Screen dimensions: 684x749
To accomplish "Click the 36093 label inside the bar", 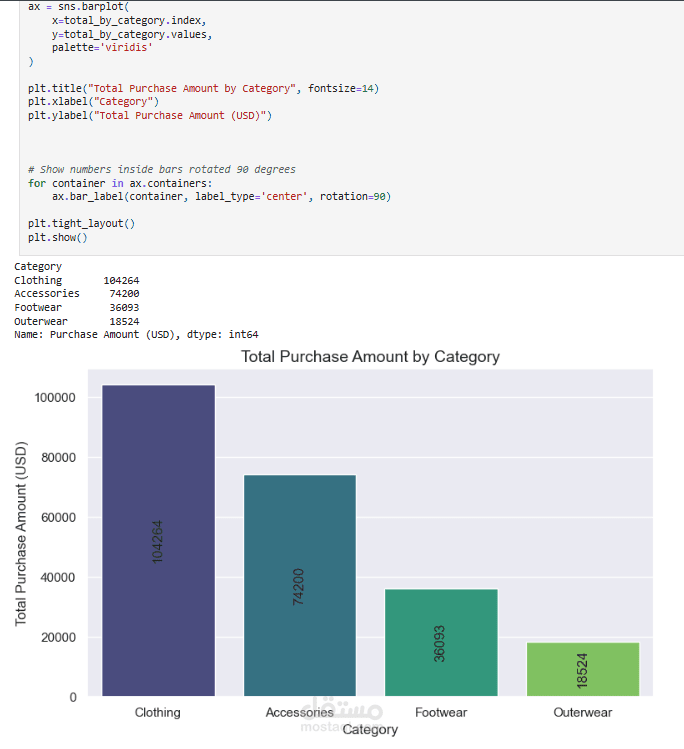I will pos(439,643).
